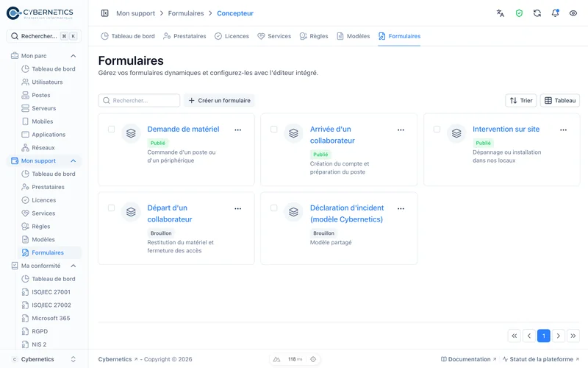Collapse the Mon support section

pos(73,160)
